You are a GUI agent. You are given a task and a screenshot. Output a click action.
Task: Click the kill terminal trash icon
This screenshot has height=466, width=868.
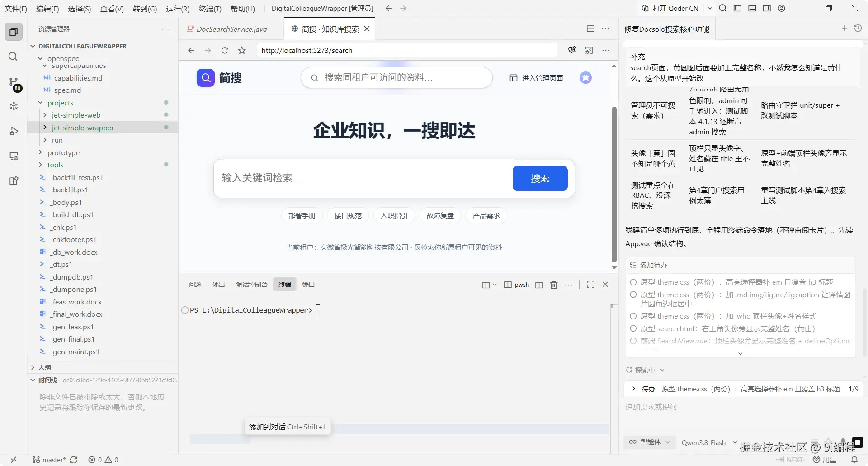click(554, 285)
